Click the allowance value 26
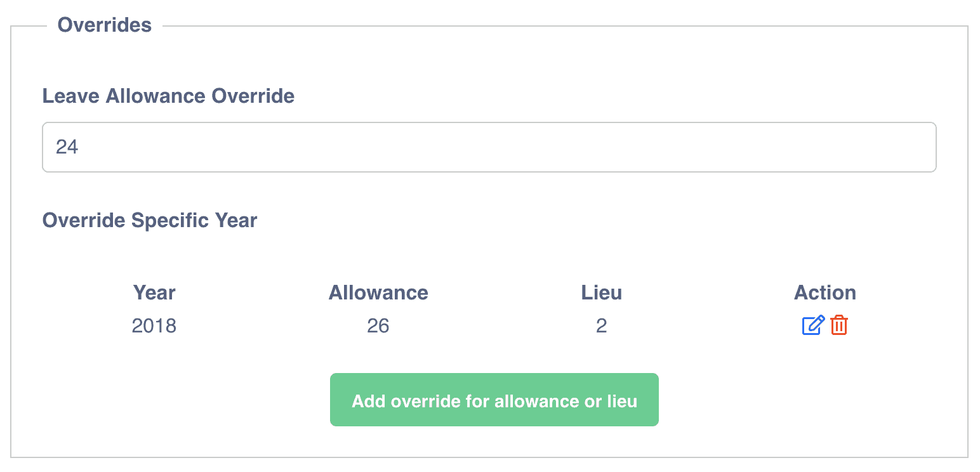The image size is (980, 472). tap(378, 325)
